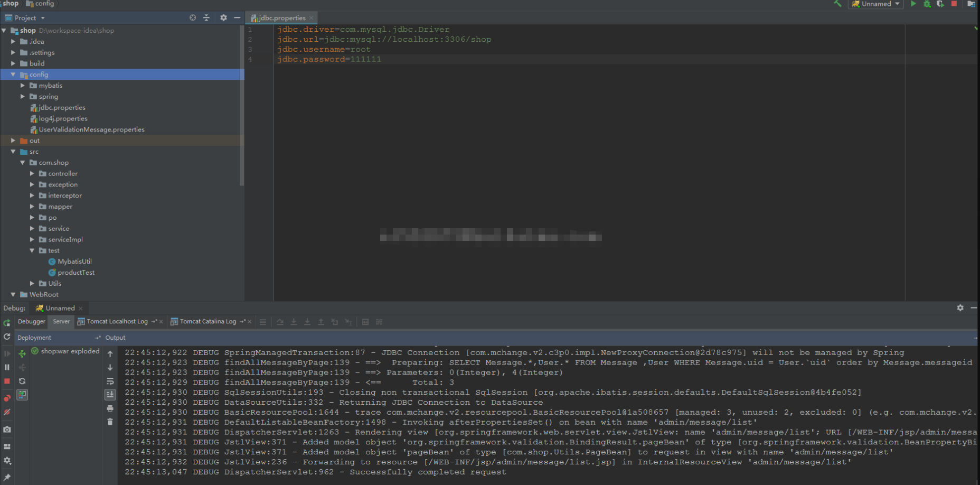Screen dimensions: 980x485
Task: Expand the .settings folder
Action: [x=13, y=52]
